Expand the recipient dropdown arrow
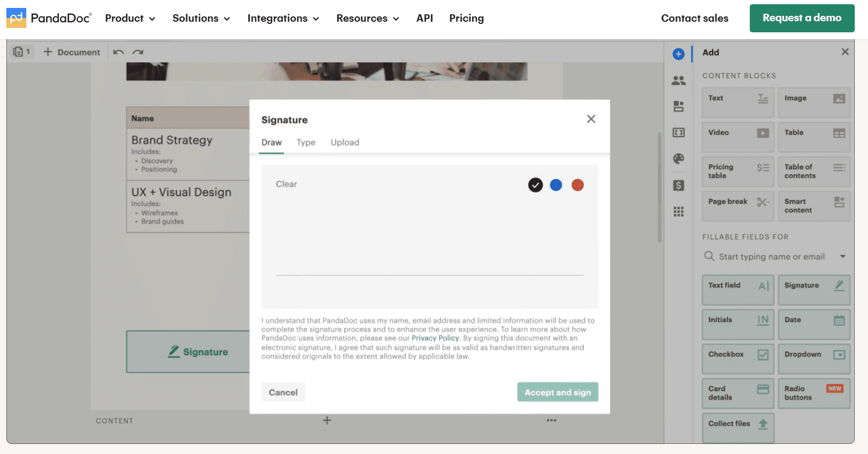The height and width of the screenshot is (454, 868). pos(843,256)
